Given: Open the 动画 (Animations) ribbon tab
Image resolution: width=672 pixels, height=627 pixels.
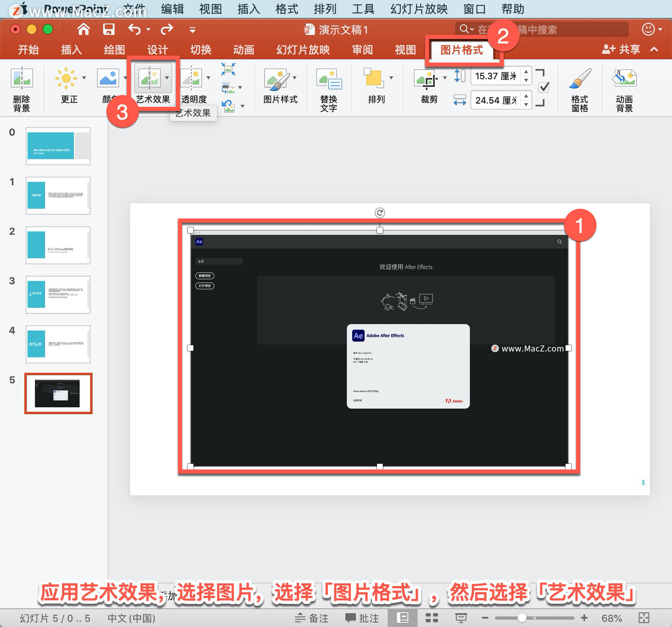Looking at the screenshot, I should [x=244, y=50].
